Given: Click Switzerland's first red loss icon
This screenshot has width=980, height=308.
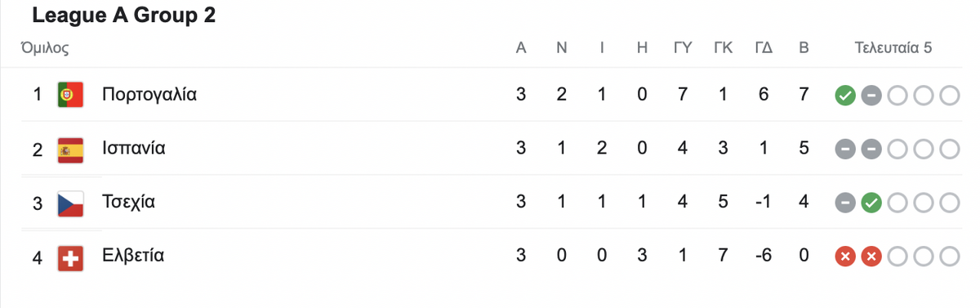Looking at the screenshot, I should [x=844, y=257].
